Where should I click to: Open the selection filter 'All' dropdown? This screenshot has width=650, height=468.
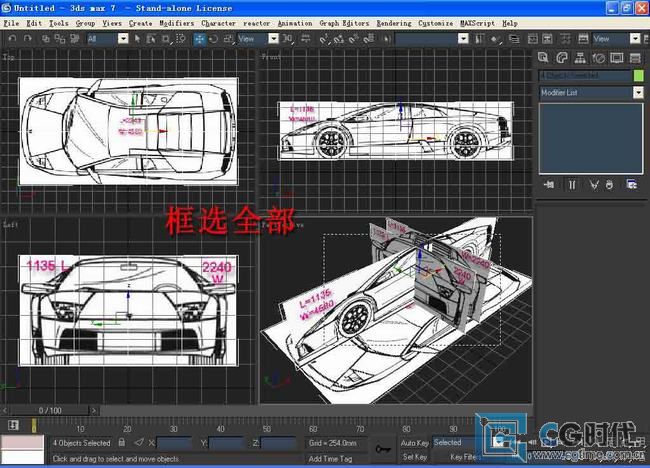(123, 39)
